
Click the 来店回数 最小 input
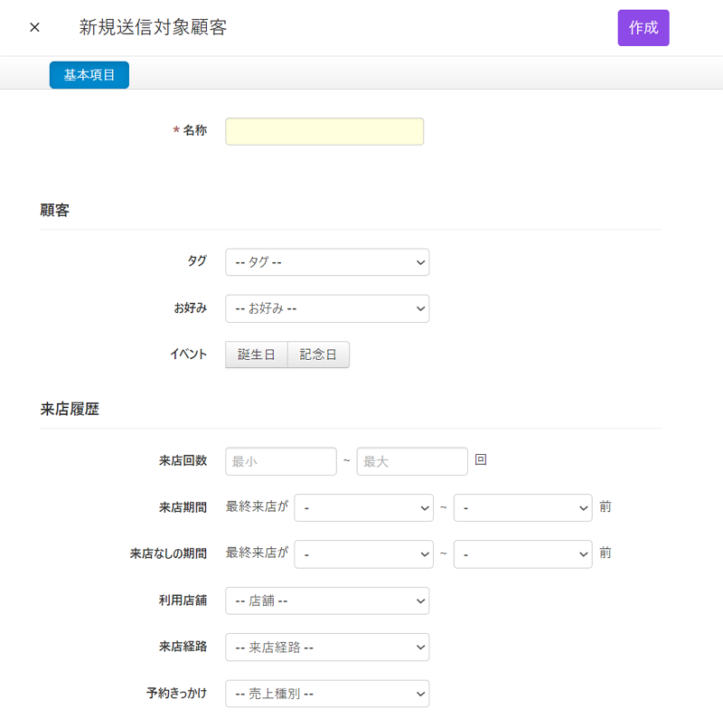click(x=280, y=461)
